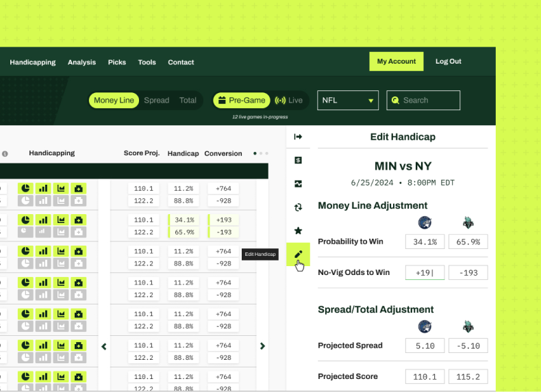This screenshot has width=541, height=392.
Task: Click the highlighted 34.1% Handicap cell
Action: (x=184, y=220)
